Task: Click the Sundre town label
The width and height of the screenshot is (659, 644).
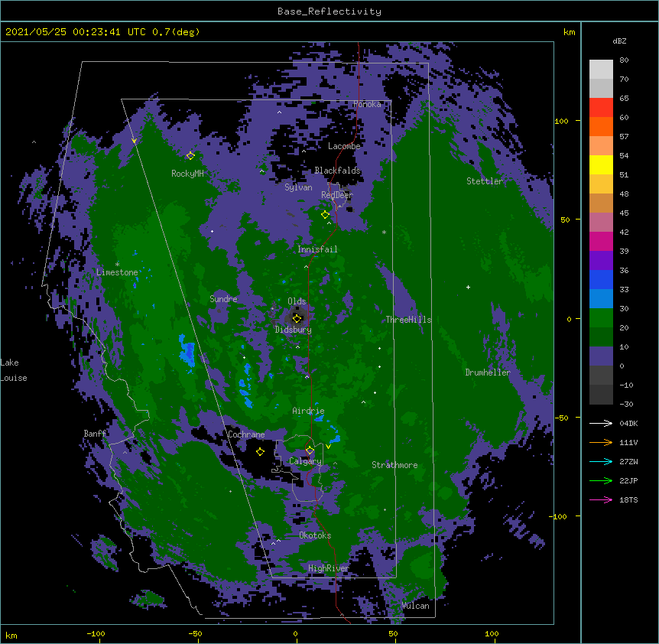Action: [x=223, y=299]
